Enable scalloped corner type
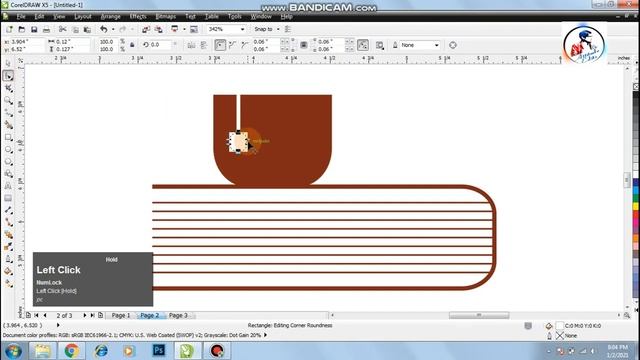This screenshot has width=640, height=360. [233, 45]
